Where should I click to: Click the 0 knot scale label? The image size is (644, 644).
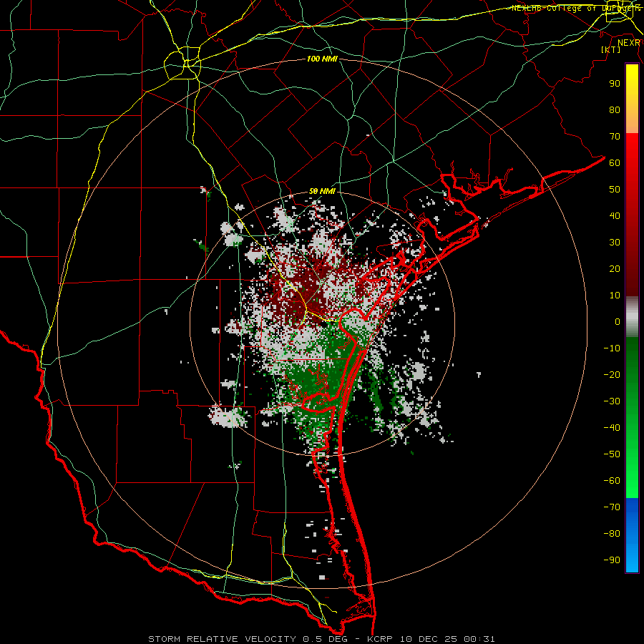coord(618,322)
